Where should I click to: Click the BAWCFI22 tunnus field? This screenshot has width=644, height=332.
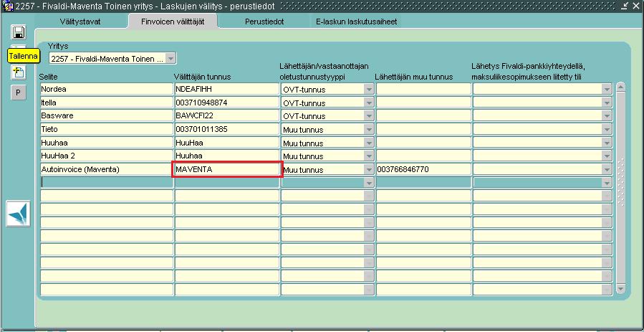[227, 116]
